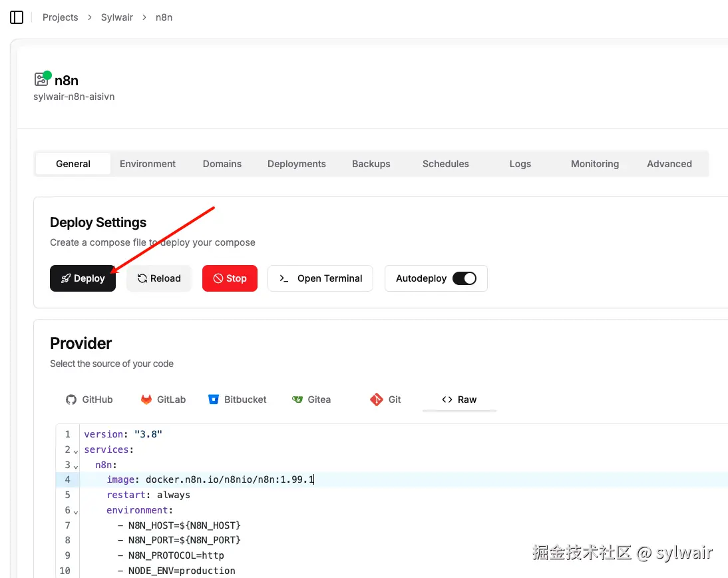The image size is (728, 578).
Task: Click the Git diamond icon
Action: pyautogui.click(x=376, y=400)
